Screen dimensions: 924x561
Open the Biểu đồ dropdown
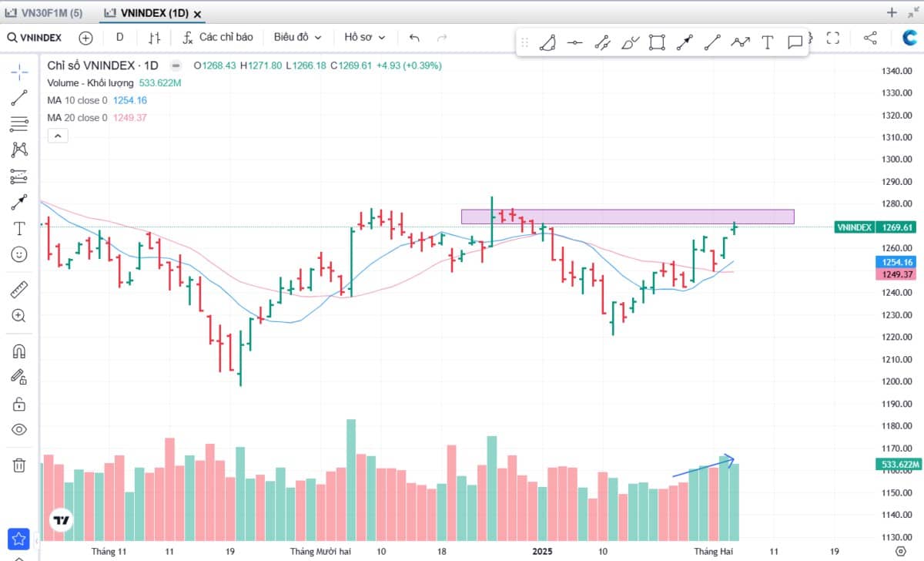pyautogui.click(x=297, y=37)
